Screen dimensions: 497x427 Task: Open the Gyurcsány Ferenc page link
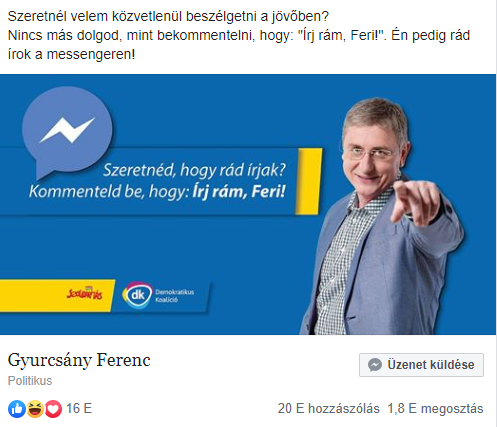pos(79,360)
